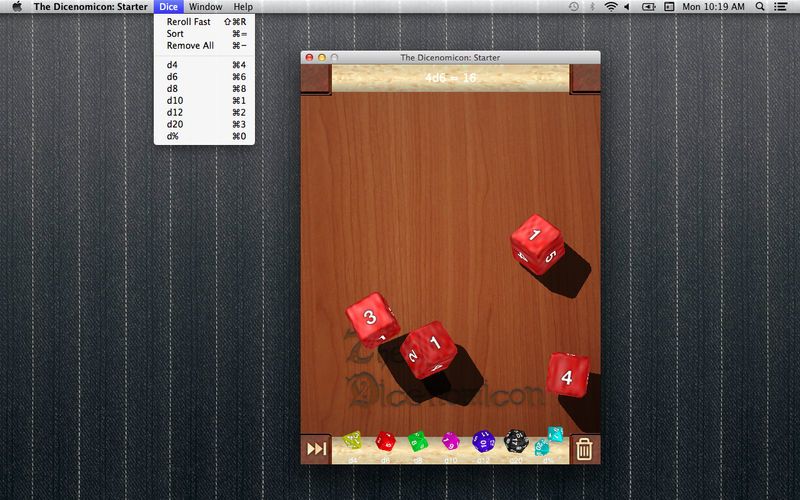This screenshot has height=500, width=800.
Task: Select d10 in the Dice menu
Action: tap(204, 101)
